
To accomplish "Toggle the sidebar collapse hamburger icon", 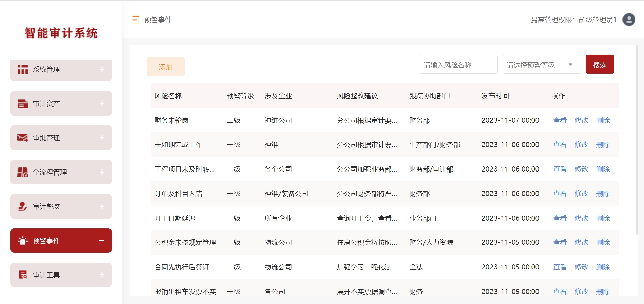I will coord(136,20).
